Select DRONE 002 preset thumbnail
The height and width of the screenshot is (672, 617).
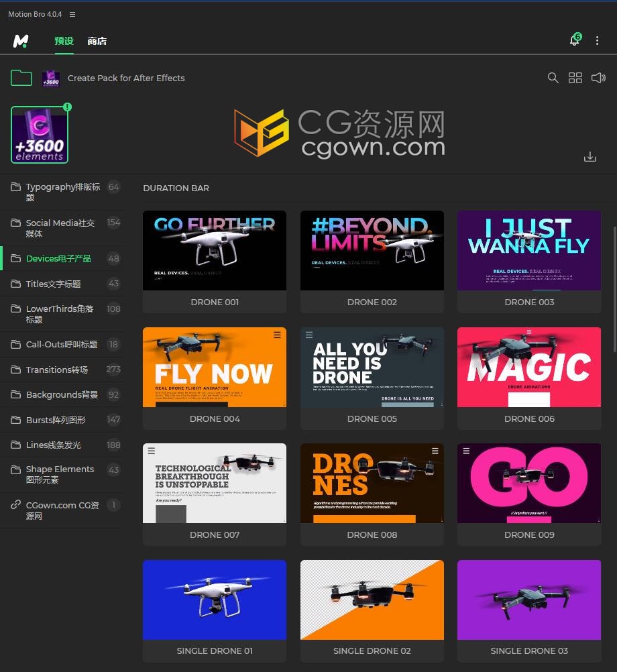pos(372,250)
